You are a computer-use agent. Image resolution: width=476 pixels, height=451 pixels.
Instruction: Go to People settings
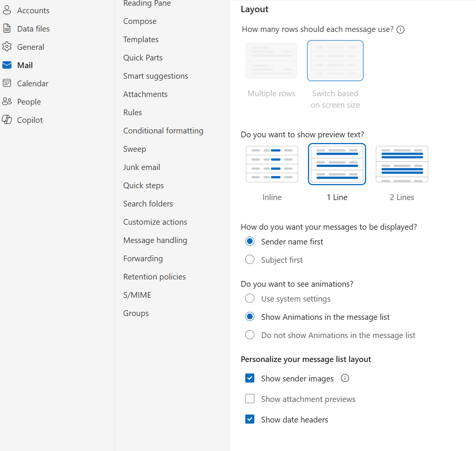pos(29,102)
